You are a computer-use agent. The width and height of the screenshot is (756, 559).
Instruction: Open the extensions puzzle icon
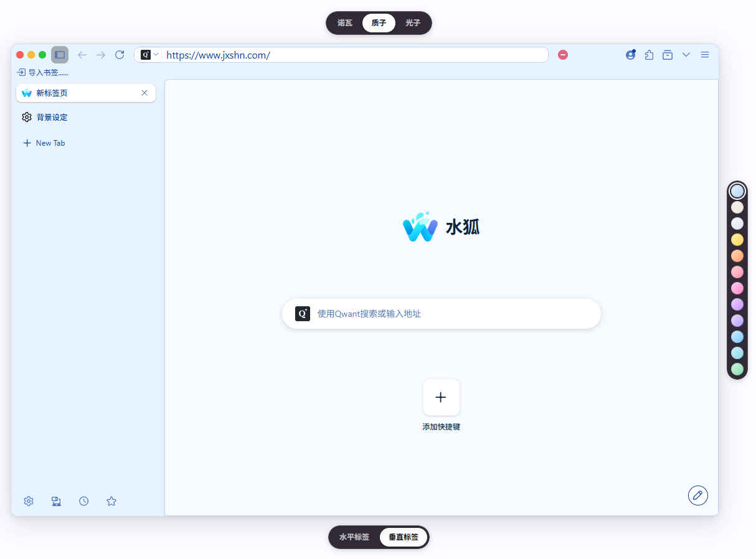(x=649, y=55)
